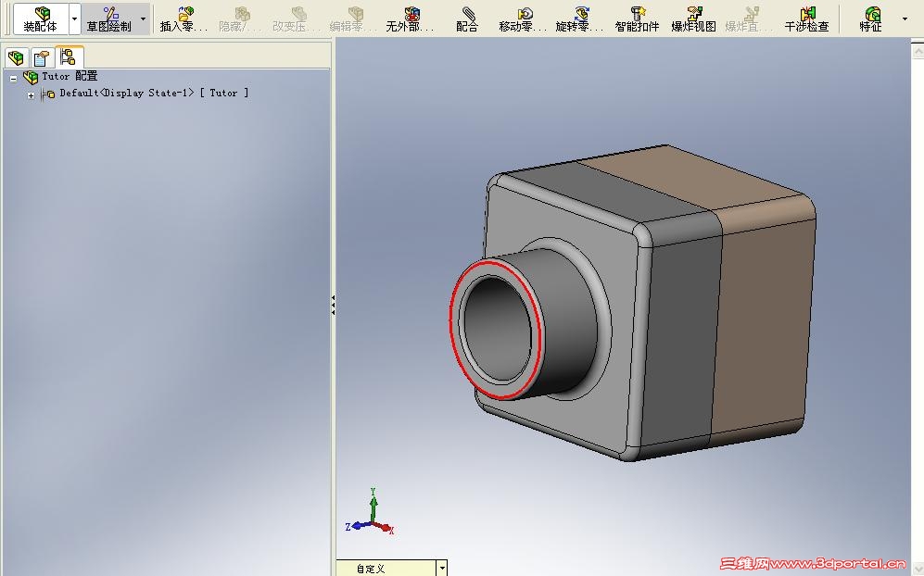Click the XYZ orientation triad
Viewport: 924px width, 576px height.
pyautogui.click(x=371, y=514)
